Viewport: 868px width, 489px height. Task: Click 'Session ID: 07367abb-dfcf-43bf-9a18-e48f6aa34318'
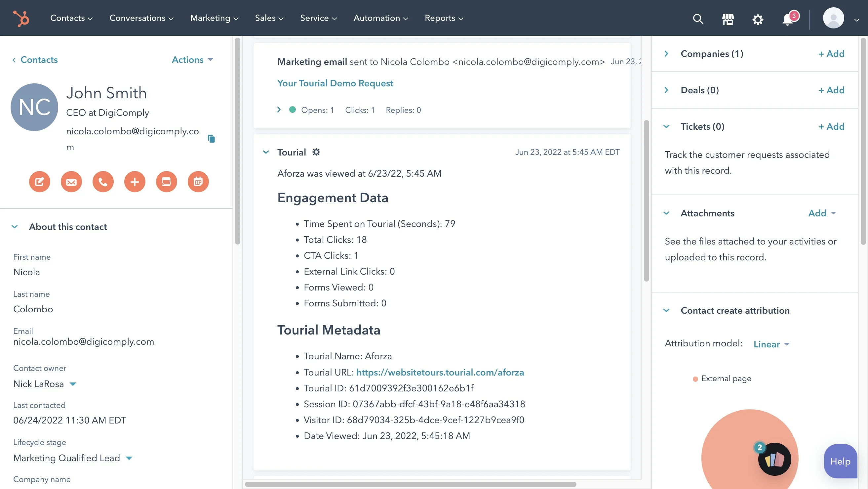[414, 404]
